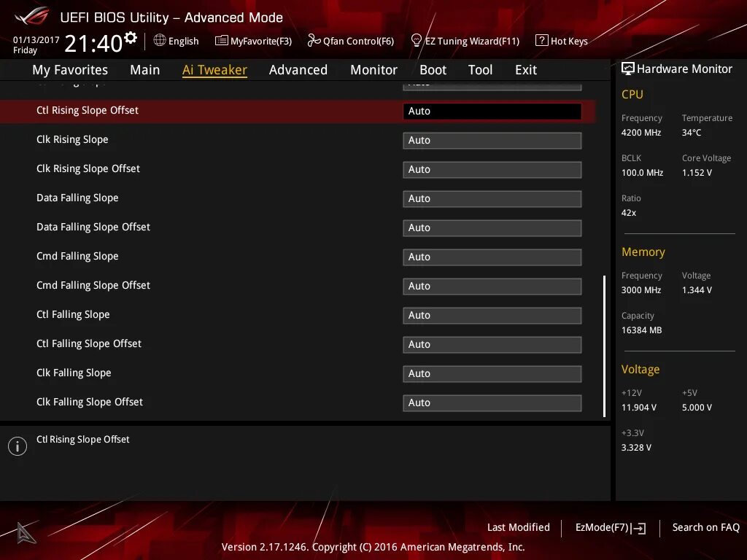
Task: Click the CPU temperature 34°C value
Action: pos(692,133)
